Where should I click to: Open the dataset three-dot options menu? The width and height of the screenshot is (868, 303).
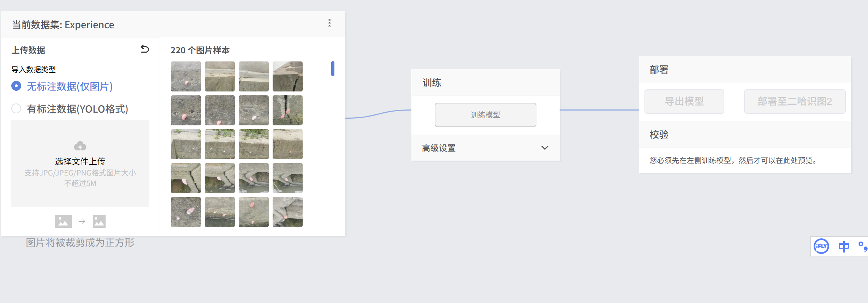click(329, 24)
